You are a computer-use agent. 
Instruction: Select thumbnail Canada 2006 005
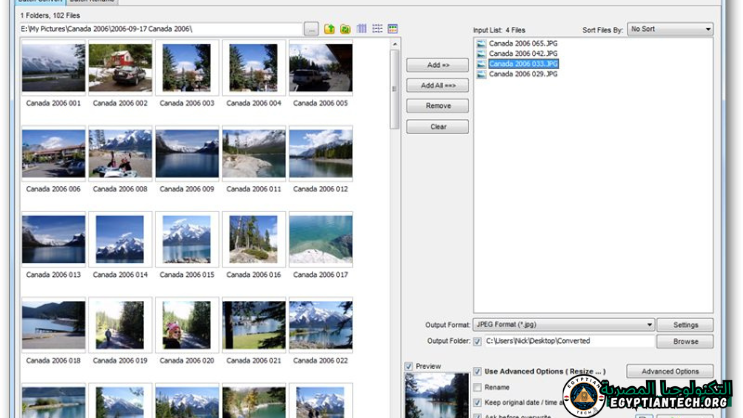321,68
